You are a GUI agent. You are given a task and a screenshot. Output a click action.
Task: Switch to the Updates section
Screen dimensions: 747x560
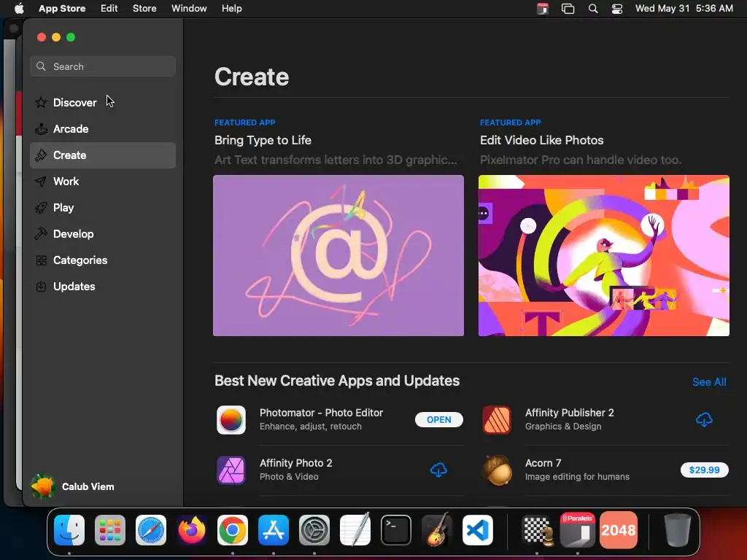(103, 286)
